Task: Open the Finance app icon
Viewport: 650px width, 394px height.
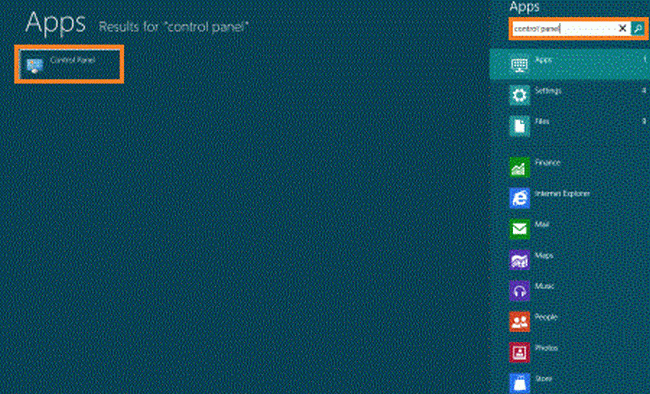Action: coord(519,167)
